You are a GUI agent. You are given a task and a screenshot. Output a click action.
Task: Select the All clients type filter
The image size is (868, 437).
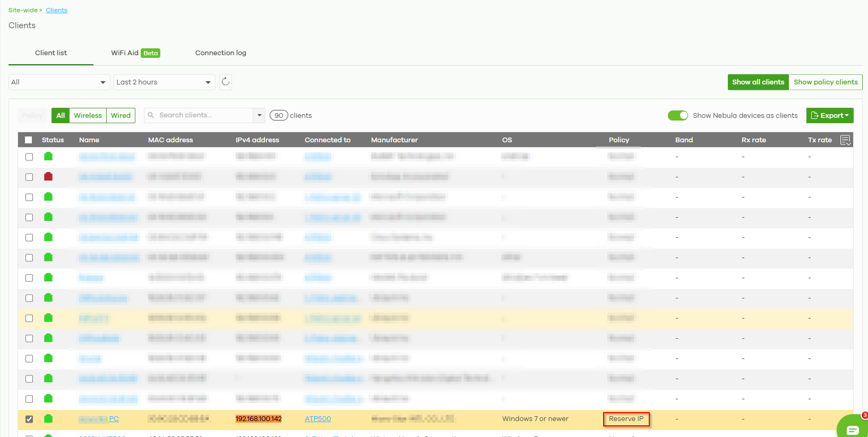coord(61,115)
